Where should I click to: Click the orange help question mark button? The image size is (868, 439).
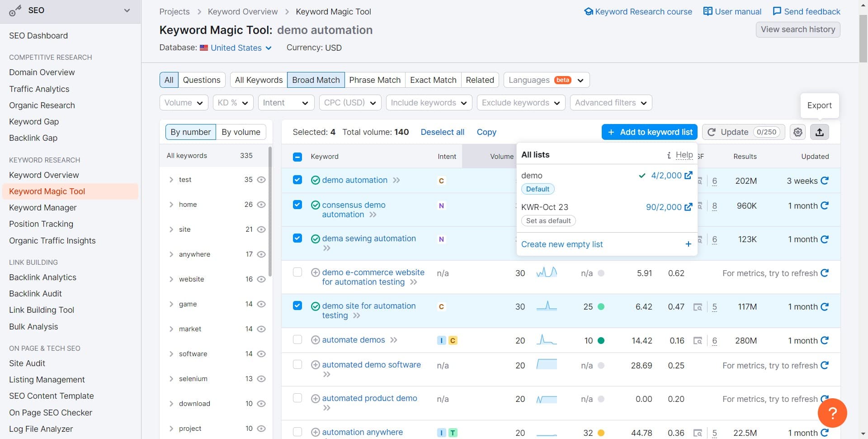(x=832, y=412)
